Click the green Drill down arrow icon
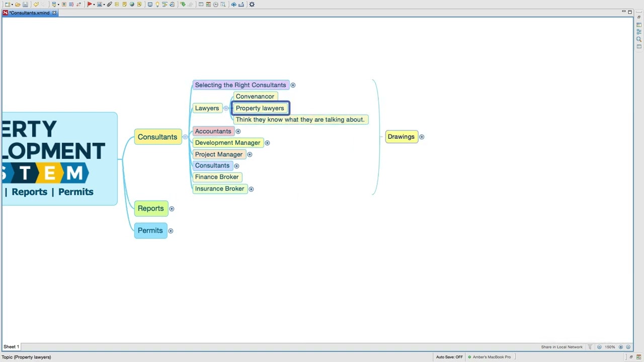Image resolution: width=644 pixels, height=362 pixels. [x=183, y=5]
